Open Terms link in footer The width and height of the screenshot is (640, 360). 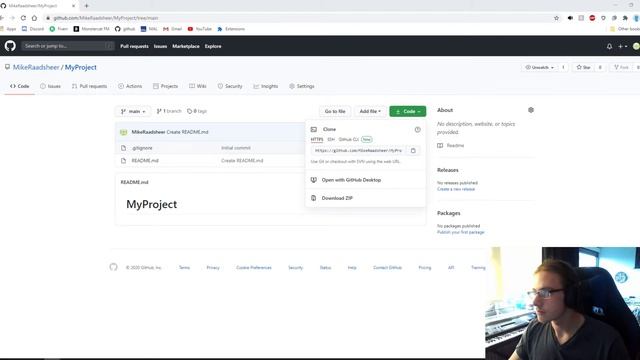[184, 268]
